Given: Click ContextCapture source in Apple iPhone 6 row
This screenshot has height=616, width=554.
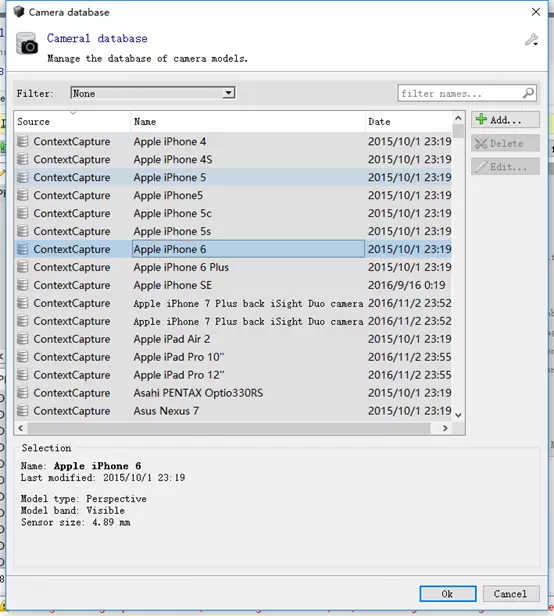Looking at the screenshot, I should click(72, 249).
